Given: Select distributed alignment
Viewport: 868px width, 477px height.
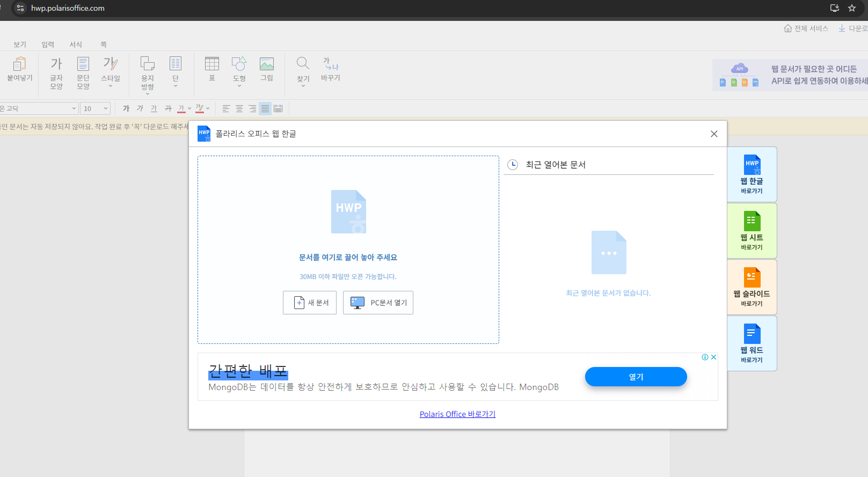Looking at the screenshot, I should 278,108.
